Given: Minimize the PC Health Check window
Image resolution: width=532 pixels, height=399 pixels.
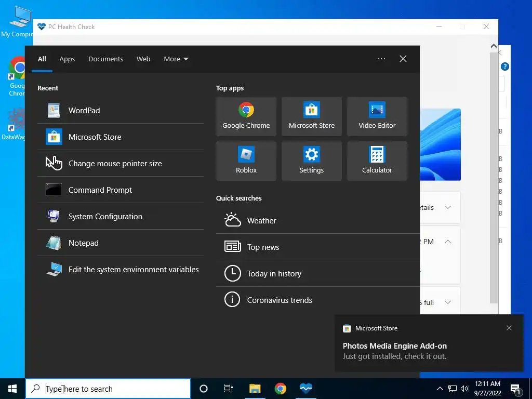Looking at the screenshot, I should (439, 27).
